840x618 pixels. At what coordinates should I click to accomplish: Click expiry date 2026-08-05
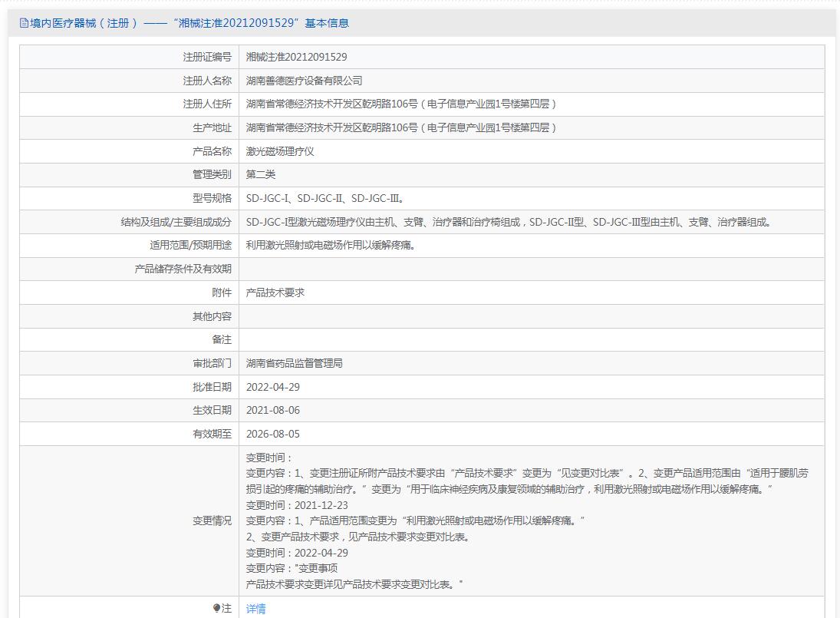coord(272,434)
